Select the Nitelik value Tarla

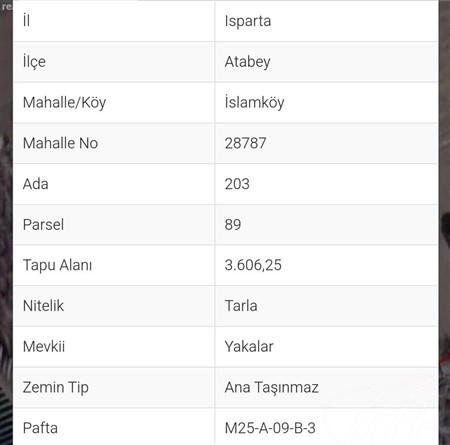[x=241, y=306]
